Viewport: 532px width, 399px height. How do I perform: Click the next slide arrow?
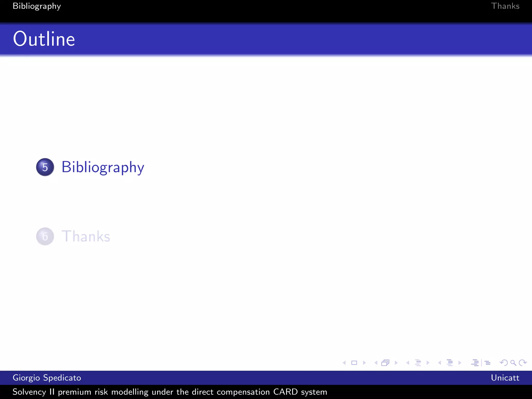364,363
